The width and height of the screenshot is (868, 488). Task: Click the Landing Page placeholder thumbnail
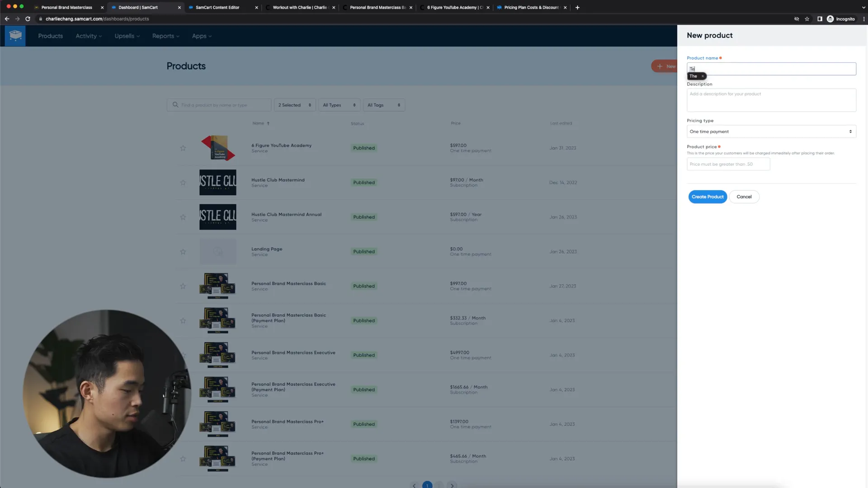pyautogui.click(x=218, y=252)
